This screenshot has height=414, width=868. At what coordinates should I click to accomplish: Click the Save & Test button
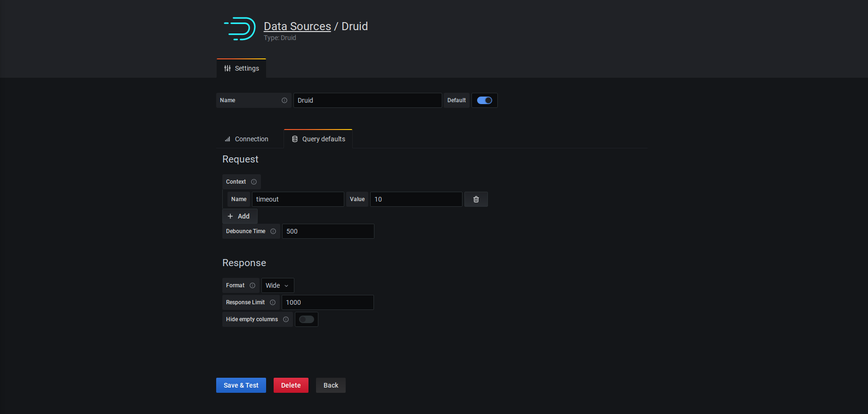pos(241,385)
